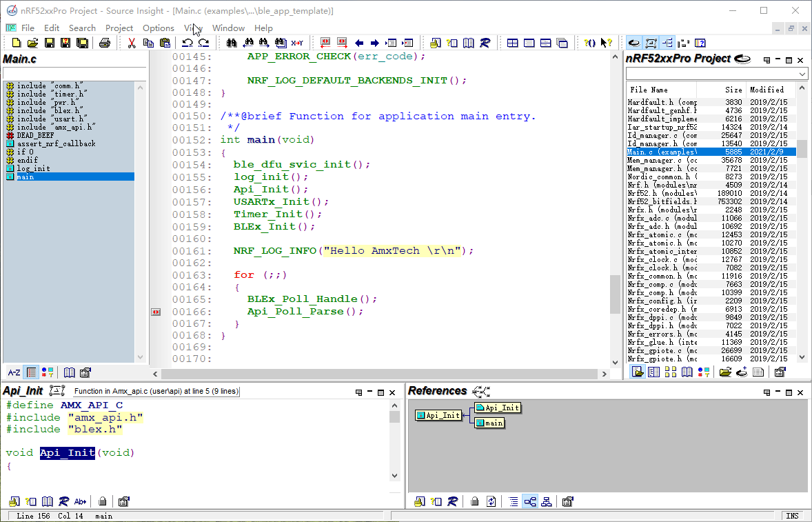
Task: Select assert_nrf_callback in symbol list
Action: pos(56,143)
